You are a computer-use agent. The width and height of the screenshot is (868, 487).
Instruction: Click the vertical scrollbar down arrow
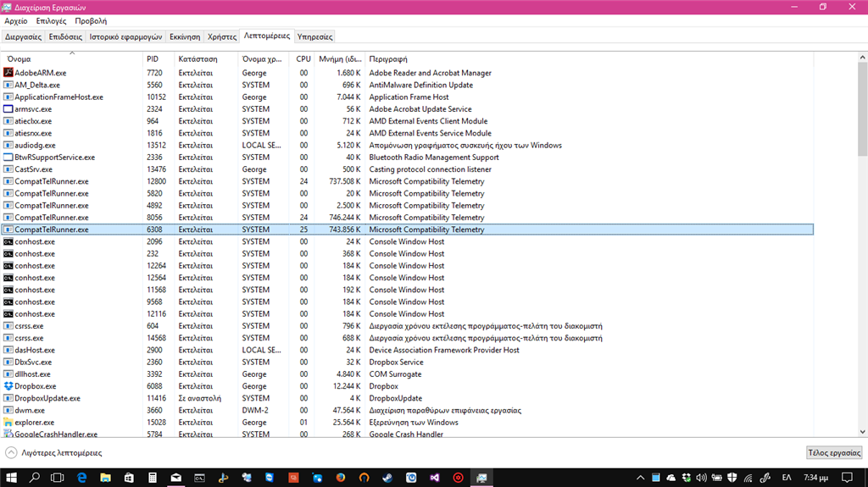(862, 432)
